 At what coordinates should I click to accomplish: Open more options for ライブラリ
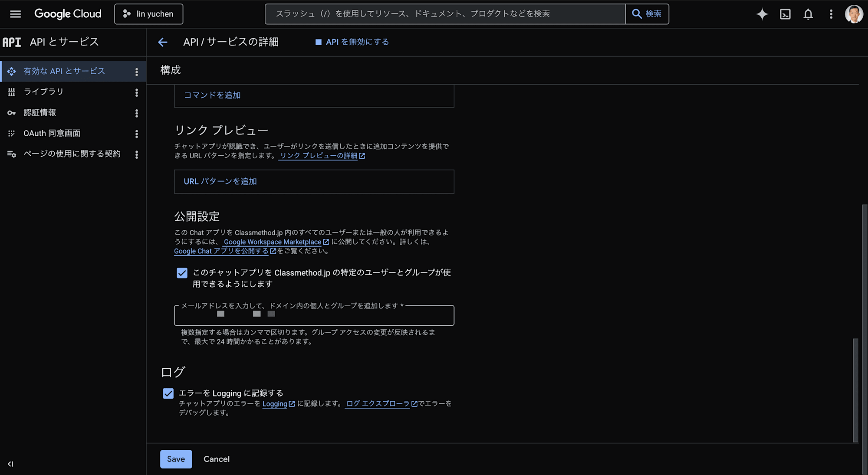[137, 92]
